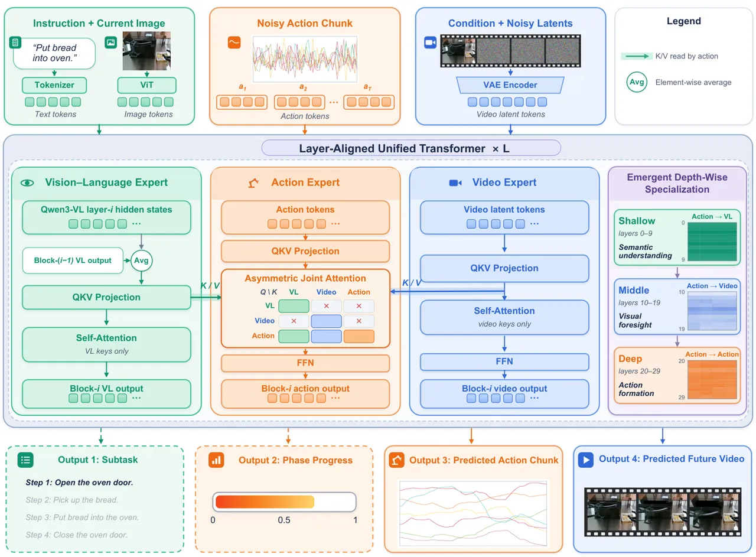Click the play icon in Output 4
Screen dimensions: 756x557
coord(585,460)
